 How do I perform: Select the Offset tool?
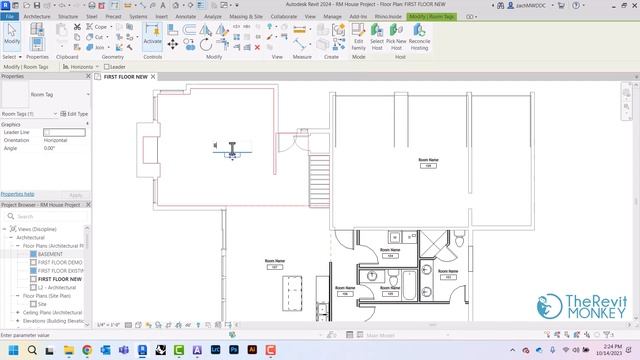[x=189, y=29]
